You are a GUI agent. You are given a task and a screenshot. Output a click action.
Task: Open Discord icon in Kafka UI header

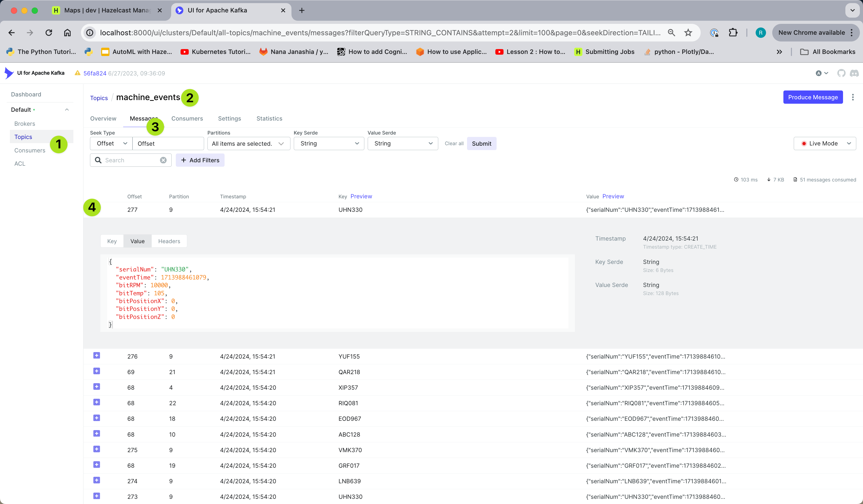[854, 73]
